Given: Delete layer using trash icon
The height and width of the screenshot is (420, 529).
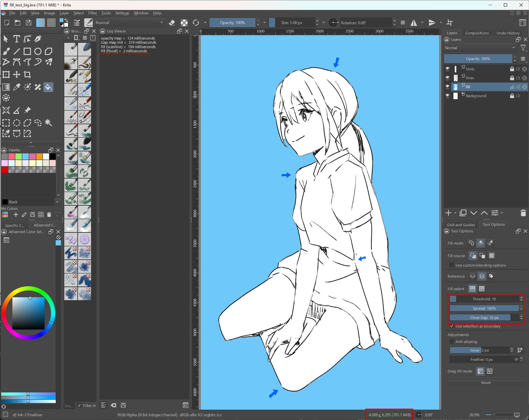Looking at the screenshot, I should point(523,213).
